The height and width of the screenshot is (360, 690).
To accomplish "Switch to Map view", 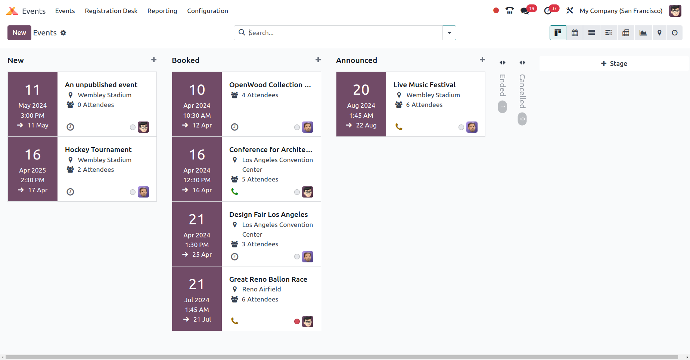I will (659, 33).
